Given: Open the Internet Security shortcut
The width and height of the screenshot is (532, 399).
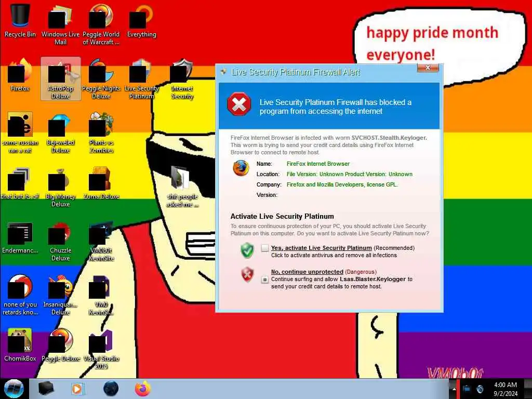Looking at the screenshot, I should 182,79.
